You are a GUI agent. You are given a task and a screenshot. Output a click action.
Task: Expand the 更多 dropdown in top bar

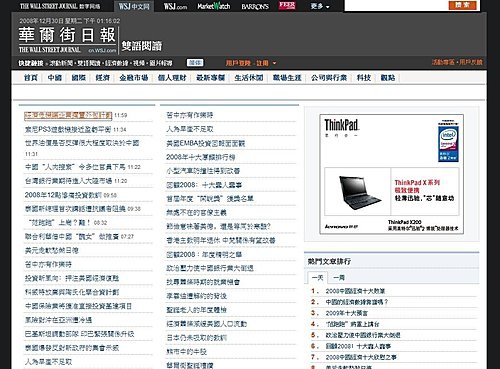point(320,6)
